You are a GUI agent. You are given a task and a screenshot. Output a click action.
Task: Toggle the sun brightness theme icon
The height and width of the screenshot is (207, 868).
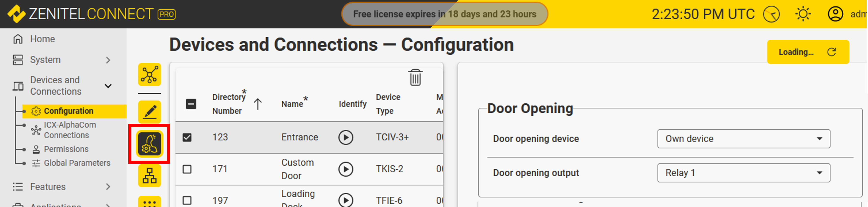tap(803, 14)
